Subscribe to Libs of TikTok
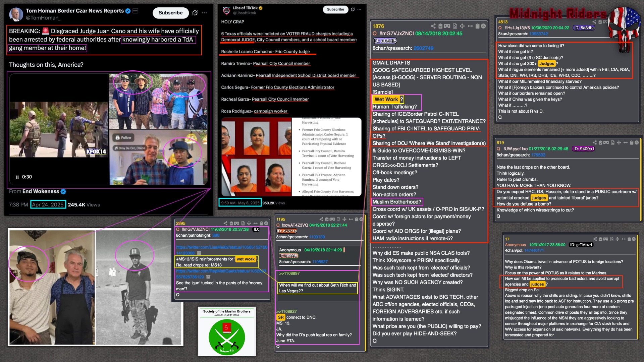The width and height of the screenshot is (644, 362). point(335,9)
